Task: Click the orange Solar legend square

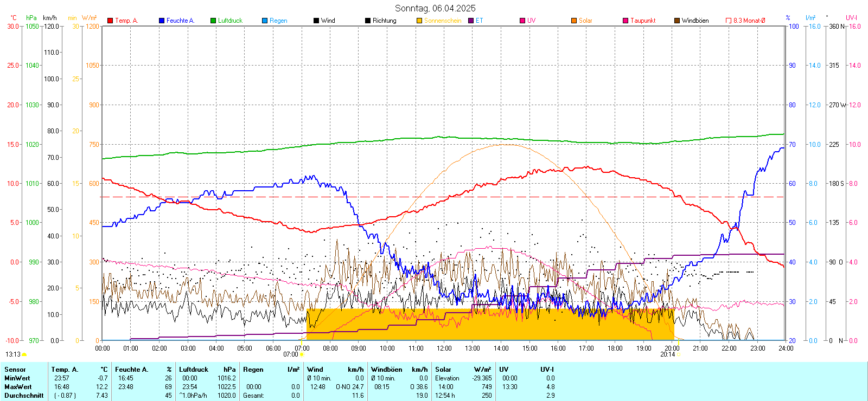Action: click(x=574, y=21)
